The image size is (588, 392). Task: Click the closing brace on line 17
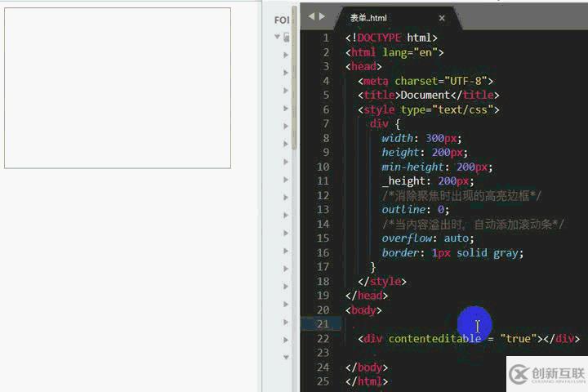[372, 267]
